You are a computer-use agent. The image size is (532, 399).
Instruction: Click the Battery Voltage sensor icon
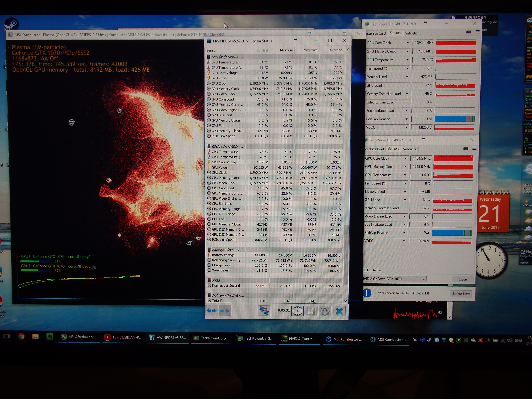click(209, 255)
